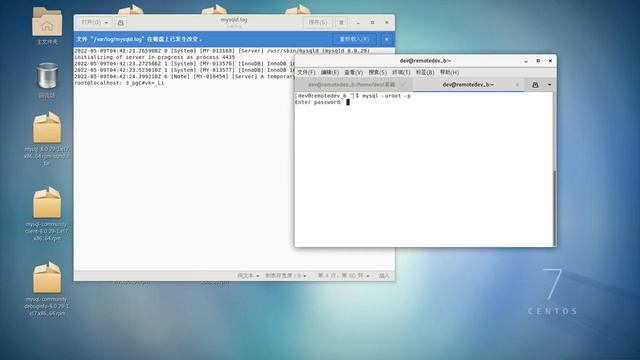Select the active dev@remotedev_b:~ terminal tab
This screenshot has height=360, width=640.
pos(468,84)
